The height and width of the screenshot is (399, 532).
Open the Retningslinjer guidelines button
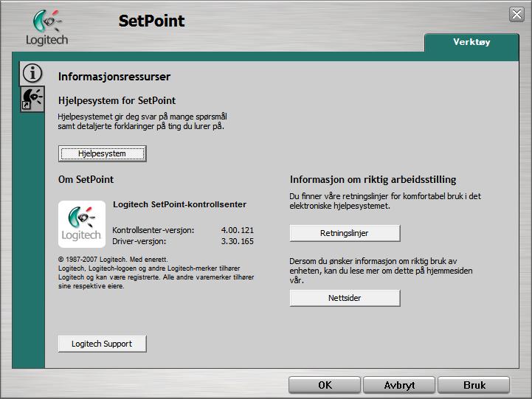[345, 233]
